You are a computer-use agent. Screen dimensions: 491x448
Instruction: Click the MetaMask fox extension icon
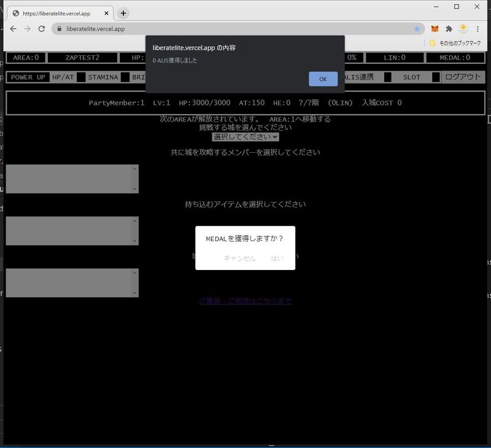435,29
